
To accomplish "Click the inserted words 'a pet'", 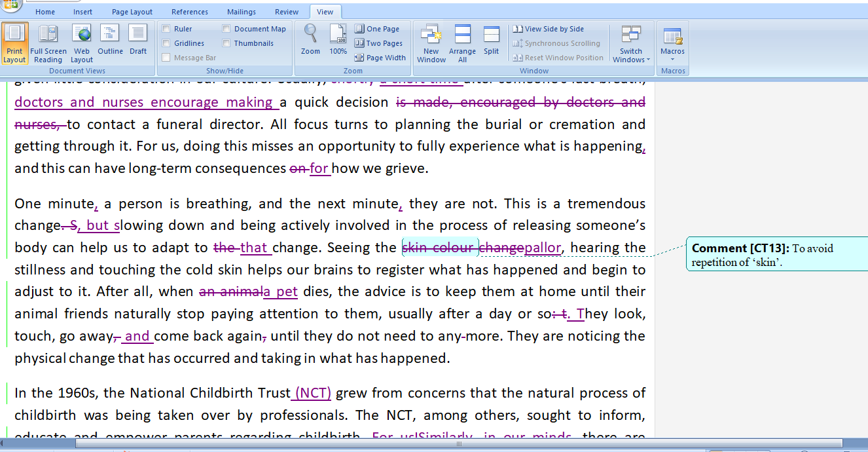I will [280, 292].
